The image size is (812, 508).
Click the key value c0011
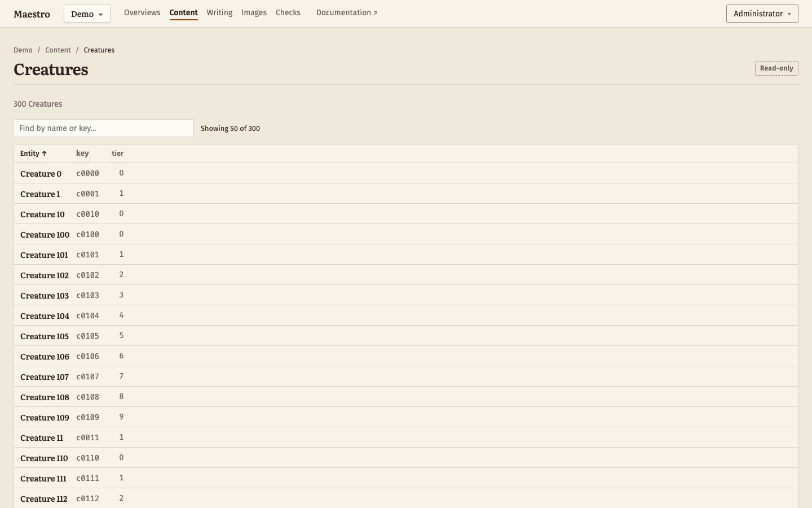coord(87,437)
